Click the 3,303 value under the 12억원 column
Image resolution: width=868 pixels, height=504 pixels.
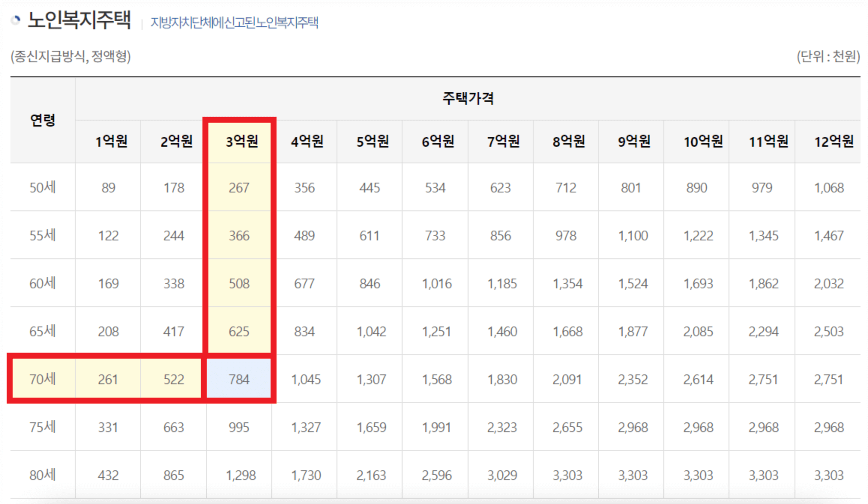[x=829, y=475]
